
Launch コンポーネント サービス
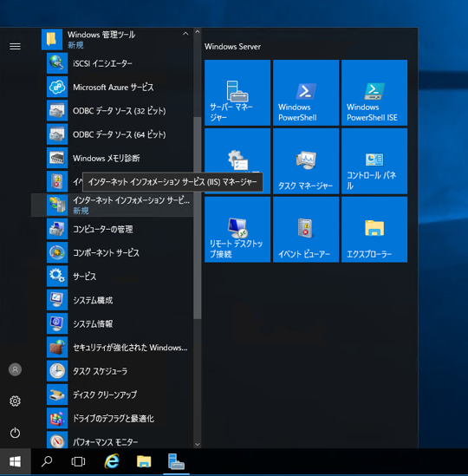112,253
